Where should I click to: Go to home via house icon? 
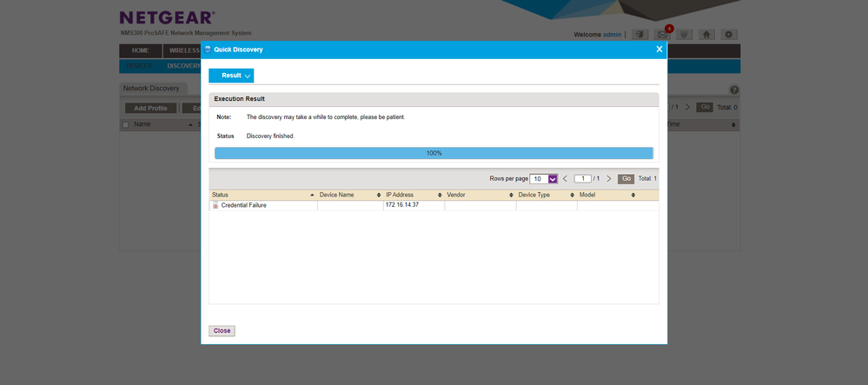click(x=707, y=35)
